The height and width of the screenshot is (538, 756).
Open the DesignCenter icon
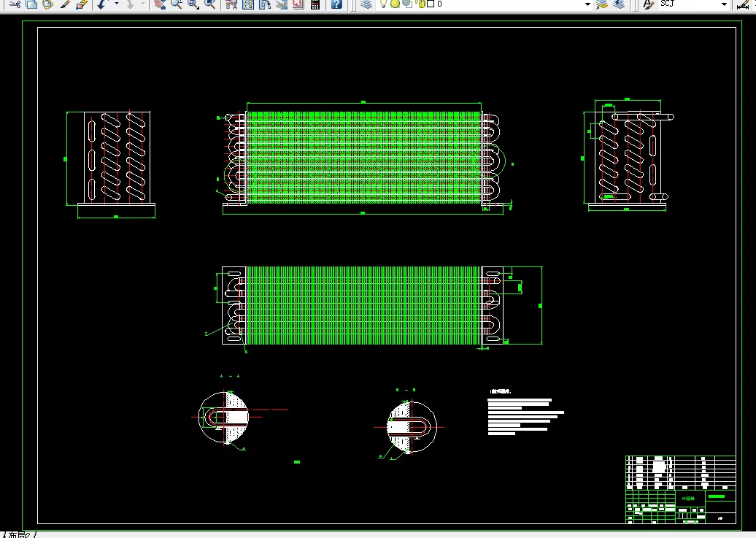pos(248,4)
